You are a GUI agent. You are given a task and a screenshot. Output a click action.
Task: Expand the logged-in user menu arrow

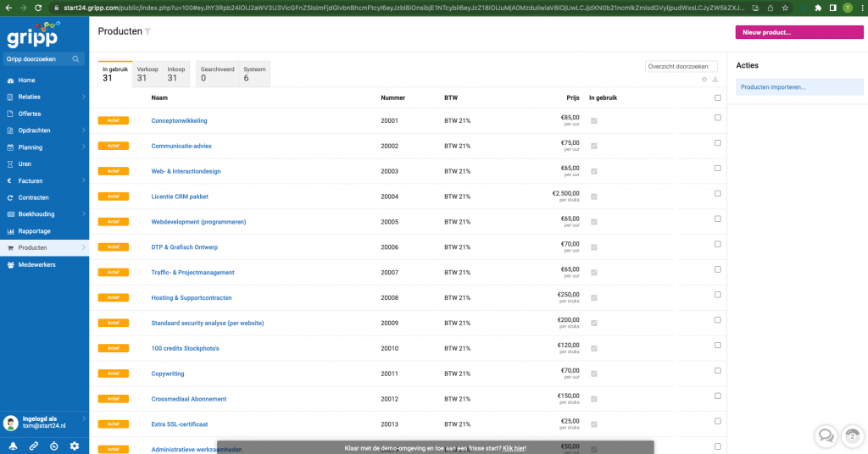pyautogui.click(x=83, y=418)
